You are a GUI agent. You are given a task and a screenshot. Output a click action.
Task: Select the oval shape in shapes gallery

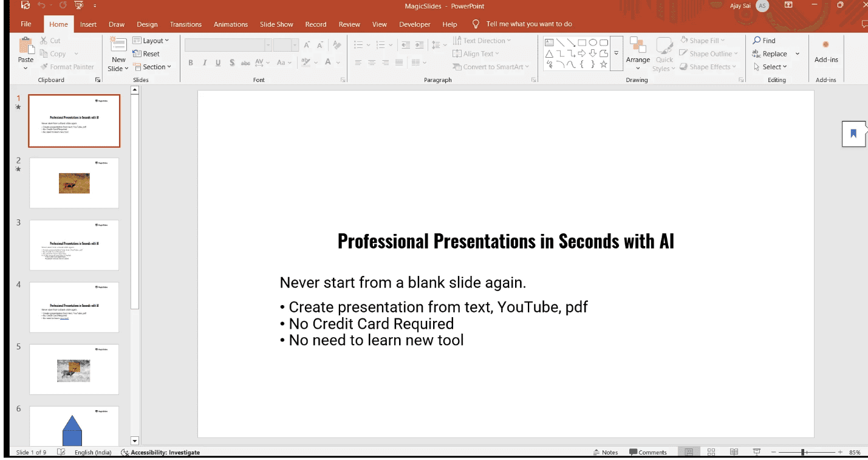click(592, 43)
